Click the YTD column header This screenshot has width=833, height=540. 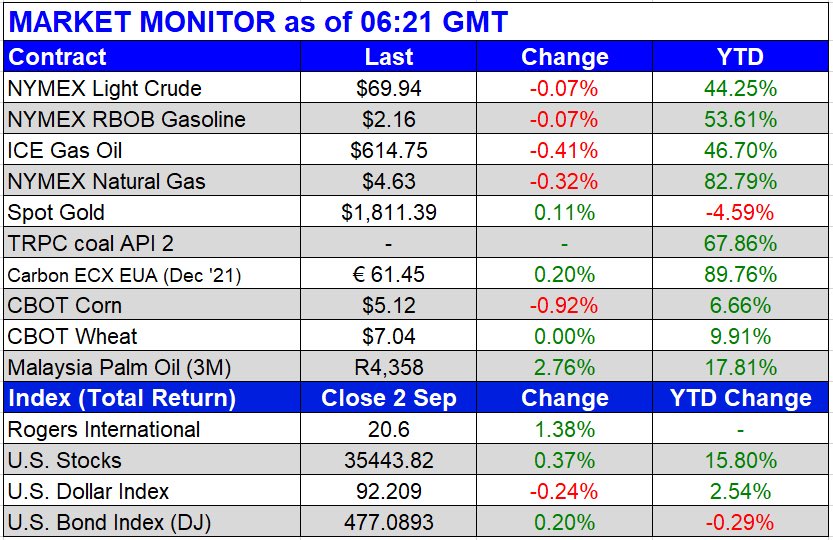(740, 57)
